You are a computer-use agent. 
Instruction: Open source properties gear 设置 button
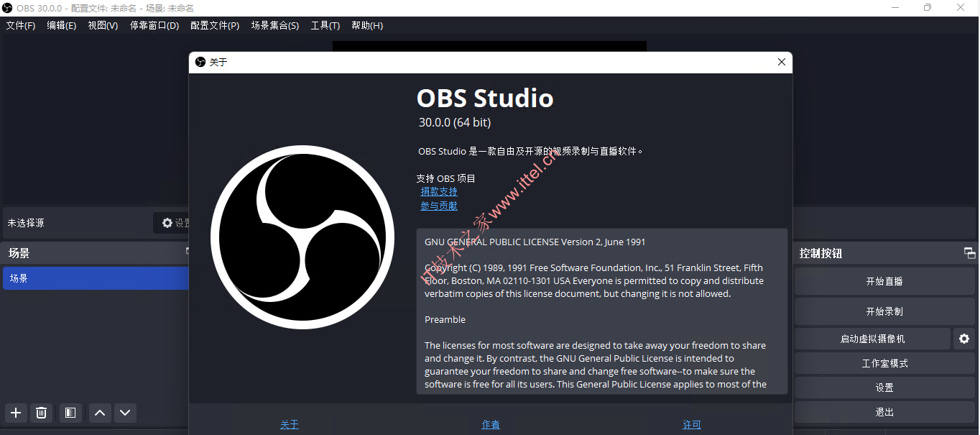[x=172, y=223]
